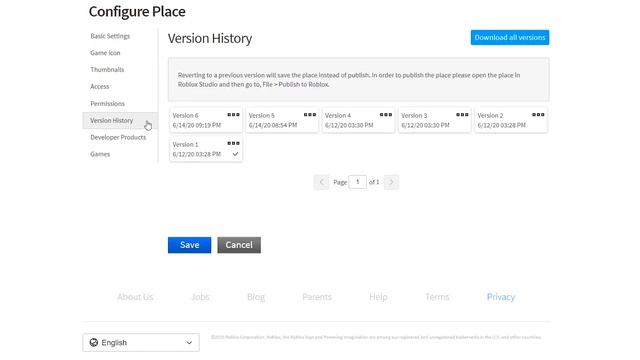
Task: Select the Version 2 card title
Action: [x=490, y=116]
